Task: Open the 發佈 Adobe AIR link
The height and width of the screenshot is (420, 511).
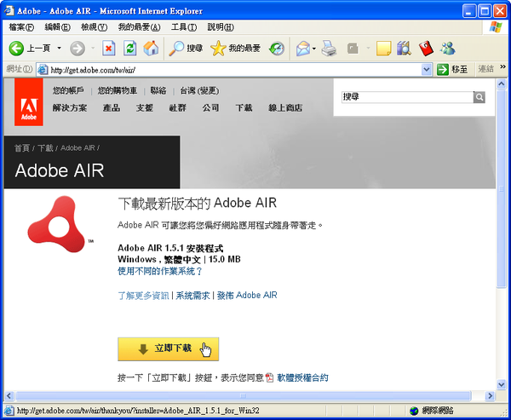Action: tap(247, 296)
